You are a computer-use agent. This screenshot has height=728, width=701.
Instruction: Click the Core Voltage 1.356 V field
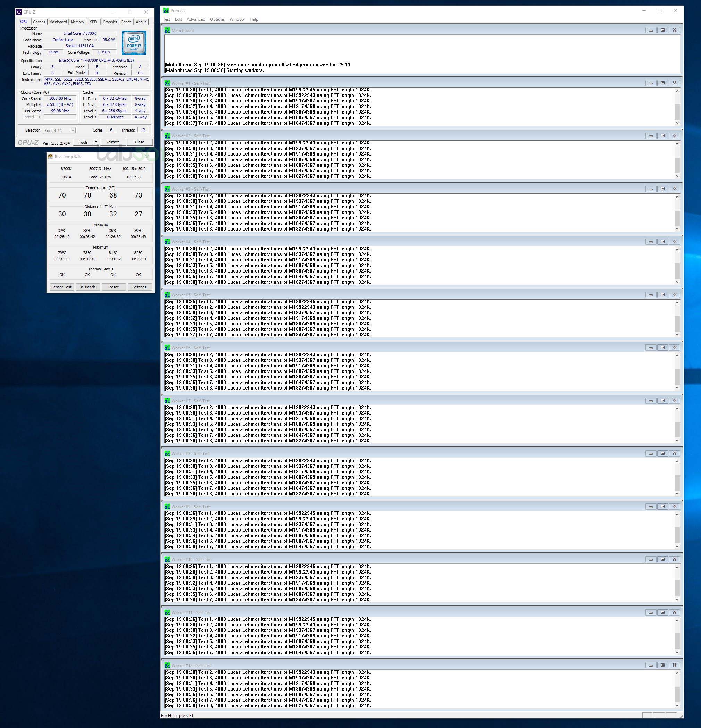point(104,52)
